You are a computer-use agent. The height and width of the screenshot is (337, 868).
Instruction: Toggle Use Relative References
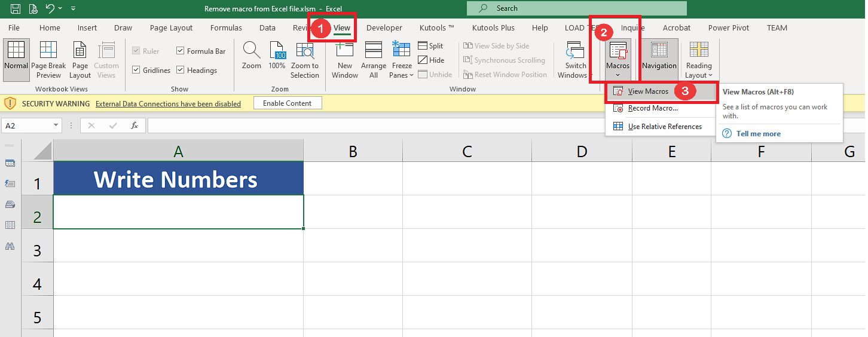(x=661, y=127)
